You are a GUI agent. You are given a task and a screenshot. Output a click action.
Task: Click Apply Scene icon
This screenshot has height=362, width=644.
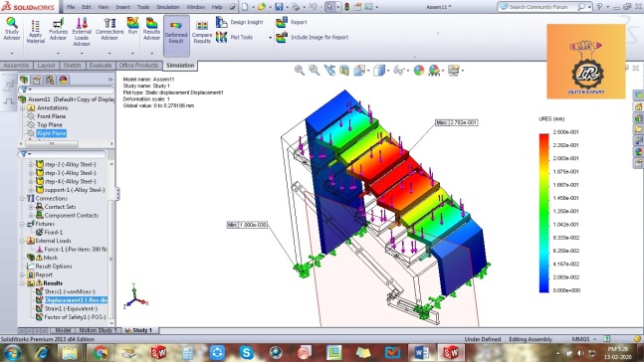click(x=434, y=71)
